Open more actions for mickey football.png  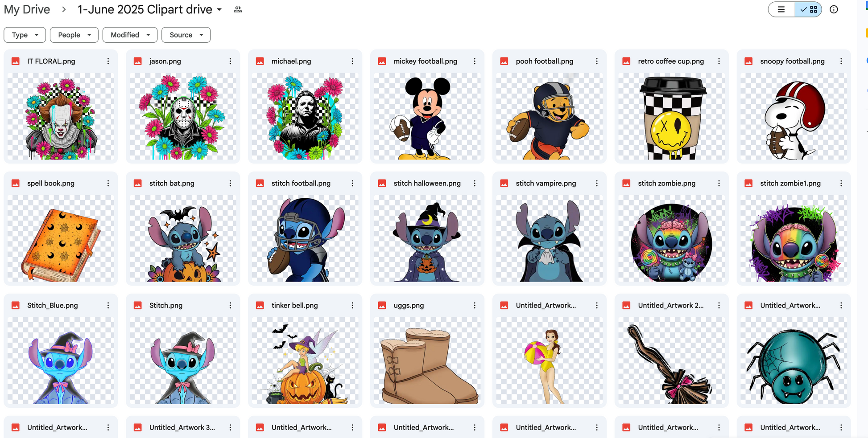(475, 61)
